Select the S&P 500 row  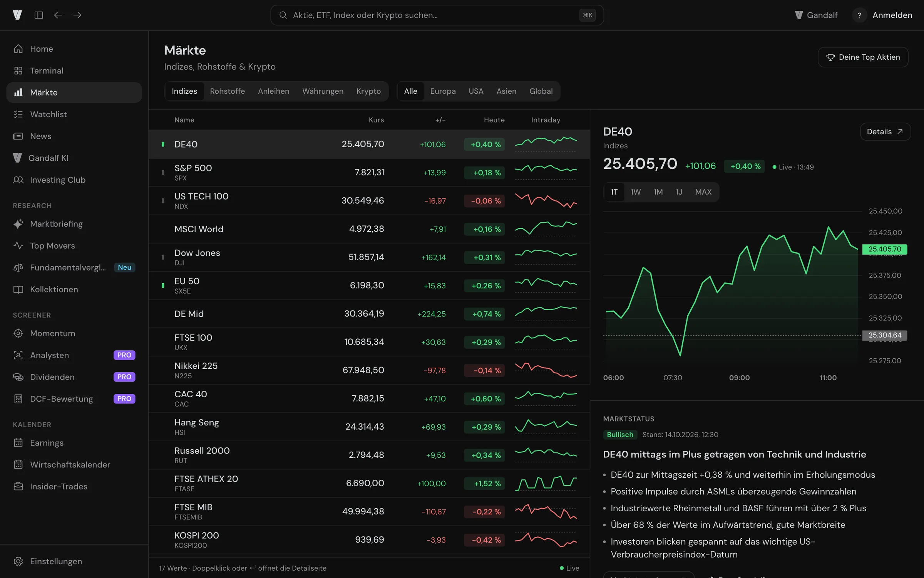pyautogui.click(x=369, y=173)
